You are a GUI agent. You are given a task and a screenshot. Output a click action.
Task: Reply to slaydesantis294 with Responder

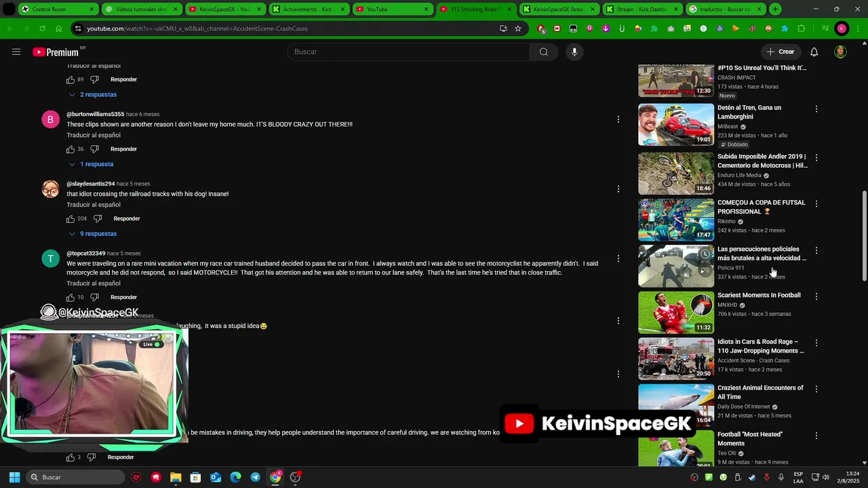click(127, 219)
